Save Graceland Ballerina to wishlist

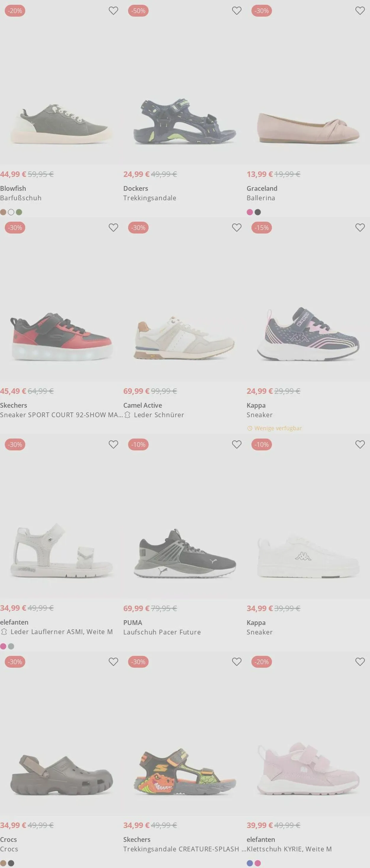click(x=360, y=11)
